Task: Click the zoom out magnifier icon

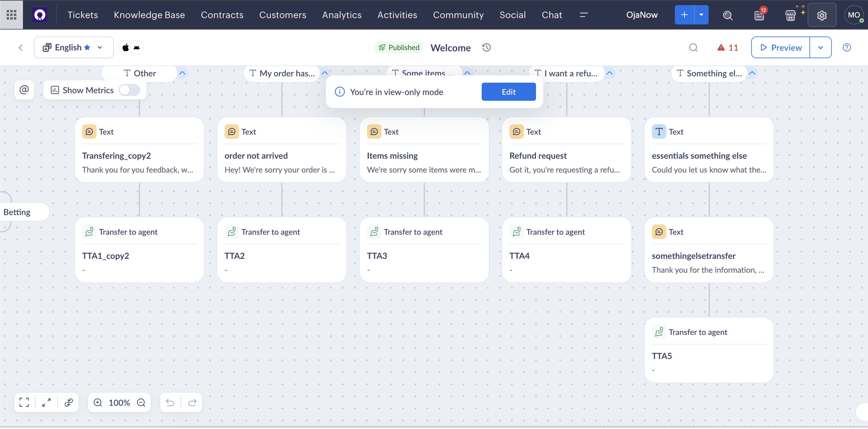Action: click(x=141, y=402)
